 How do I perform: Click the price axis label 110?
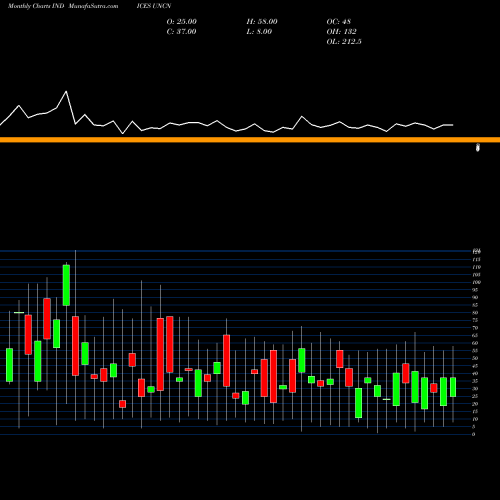[x=476, y=267]
